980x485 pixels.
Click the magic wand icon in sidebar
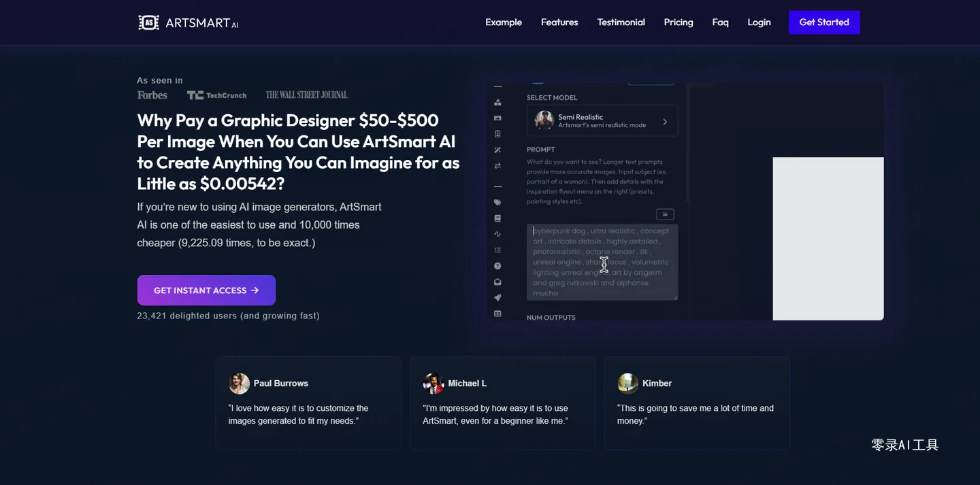pos(497,150)
